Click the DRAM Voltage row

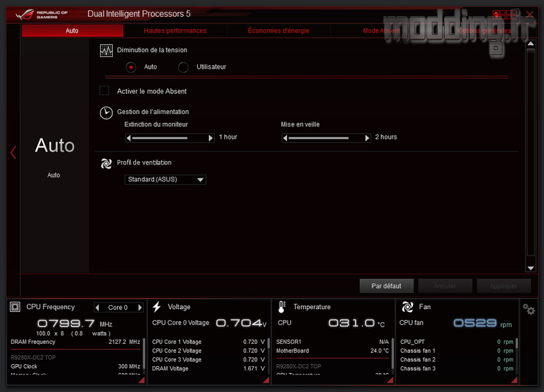click(x=208, y=368)
